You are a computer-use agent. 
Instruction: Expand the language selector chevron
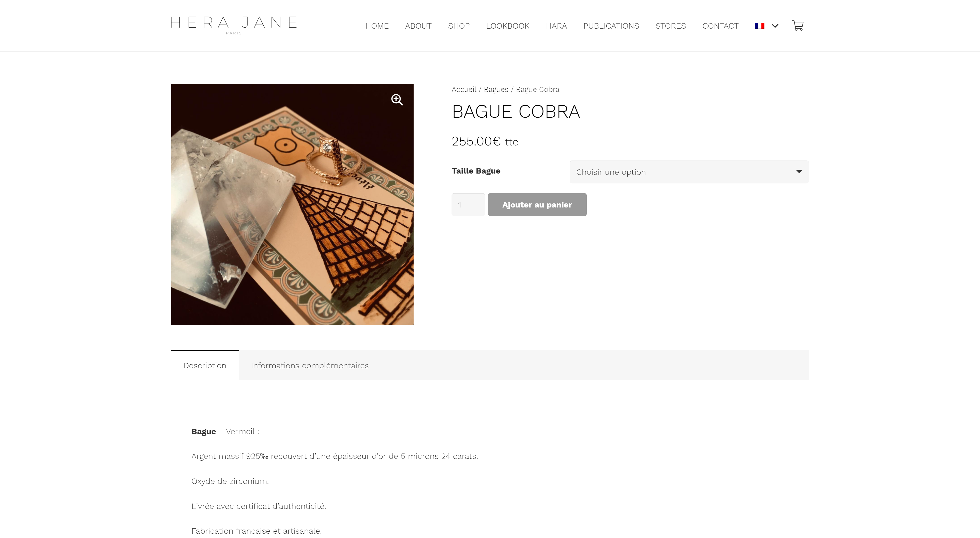pos(775,26)
